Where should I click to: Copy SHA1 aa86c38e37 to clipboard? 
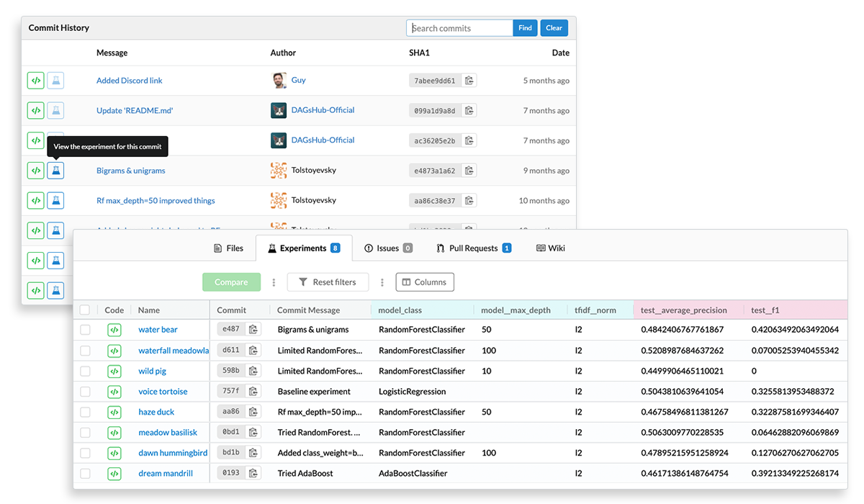tap(469, 201)
